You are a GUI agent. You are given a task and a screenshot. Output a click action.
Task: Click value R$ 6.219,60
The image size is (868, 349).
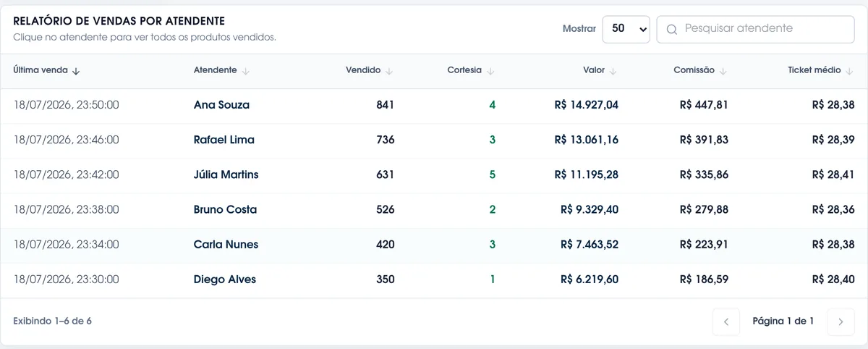coord(590,279)
